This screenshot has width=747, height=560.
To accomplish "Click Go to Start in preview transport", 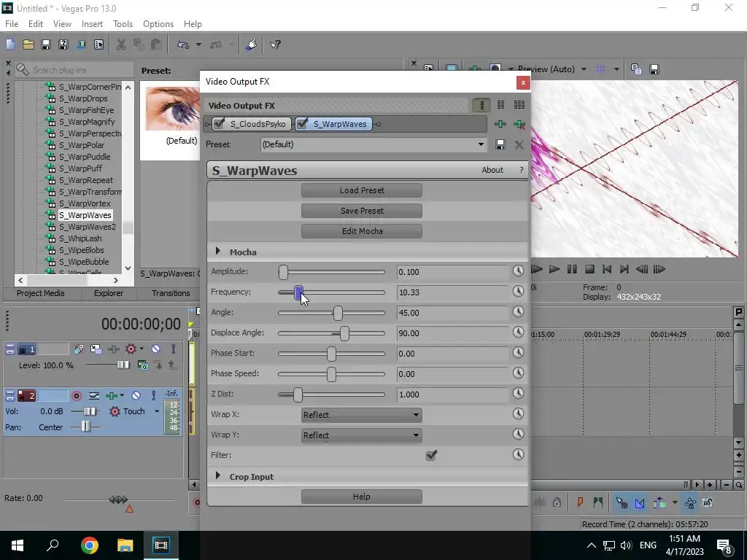I will (607, 270).
